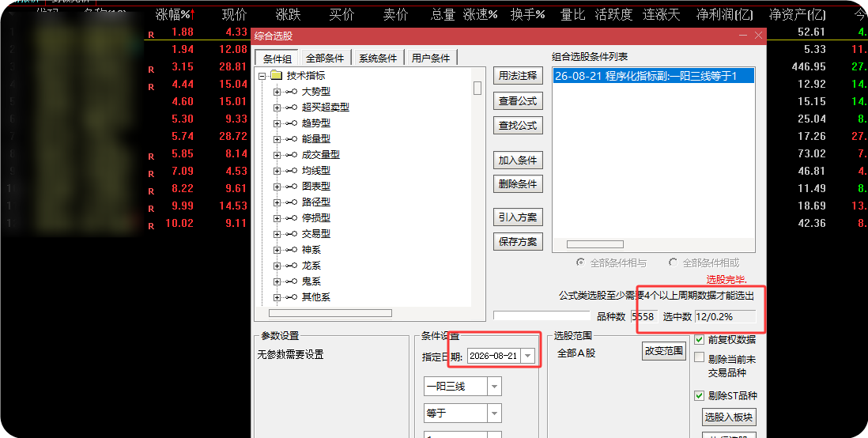The image size is (868, 438).
Task: Open the 等于 comparison dropdown
Action: [x=494, y=413]
